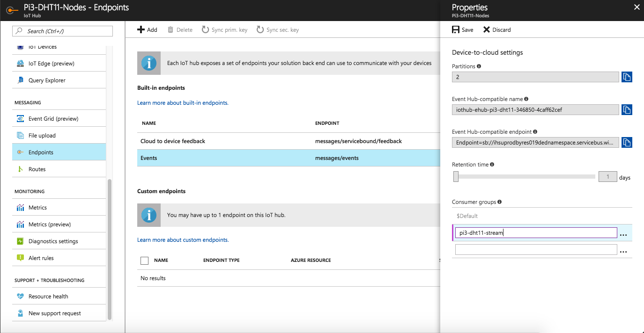Open Diagnostics settings icon
The height and width of the screenshot is (333, 644).
[20, 241]
